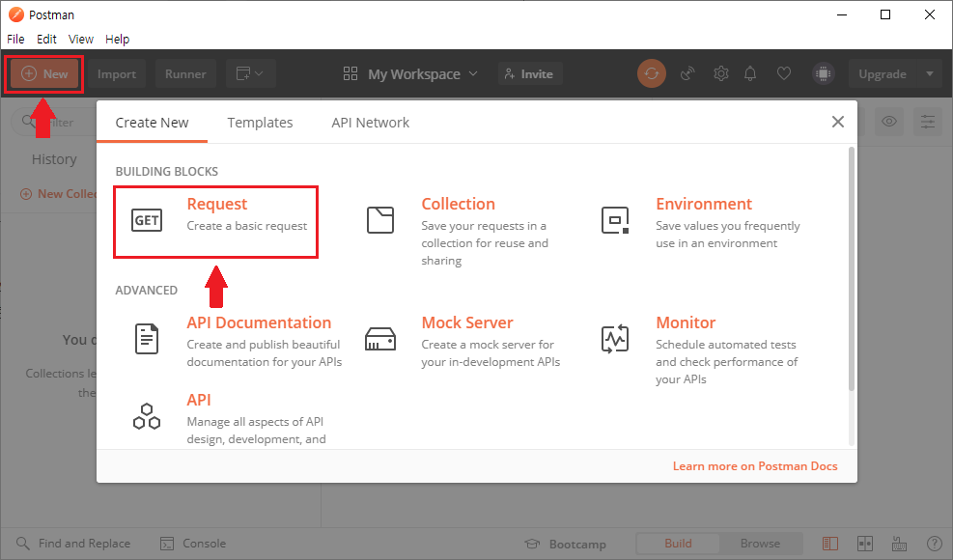Toggle two-pane view icon
The height and width of the screenshot is (560, 953).
coord(865,544)
